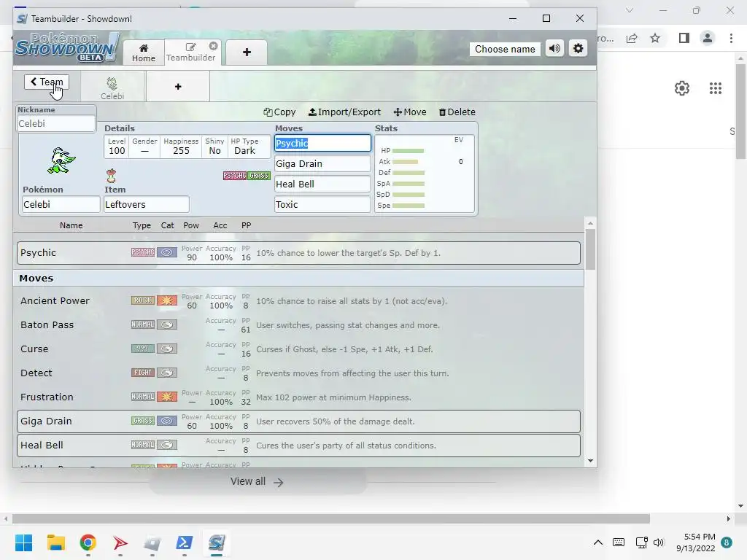Open Import/Export for this Pokémon
This screenshot has height=560, width=747.
pos(344,112)
